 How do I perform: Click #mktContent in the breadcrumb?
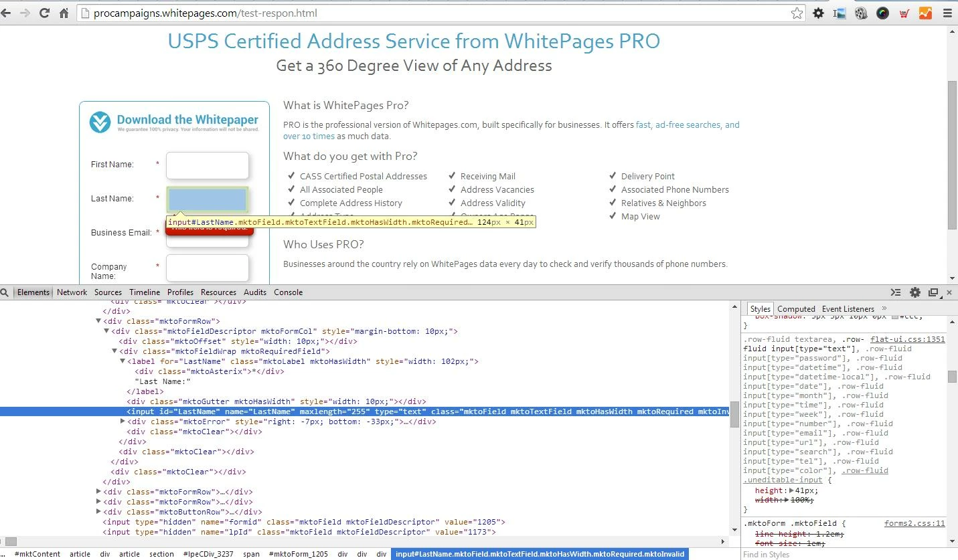tap(37, 554)
